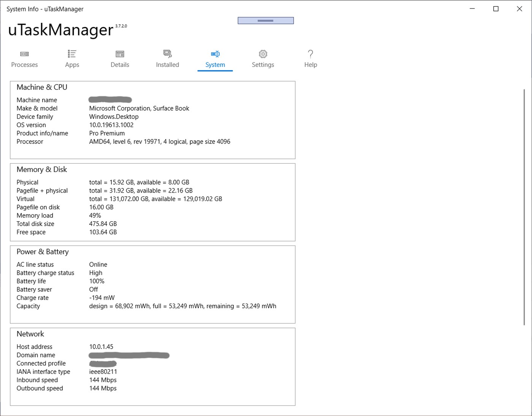The height and width of the screenshot is (416, 532).
Task: Click the Apps list icon
Action: point(71,54)
